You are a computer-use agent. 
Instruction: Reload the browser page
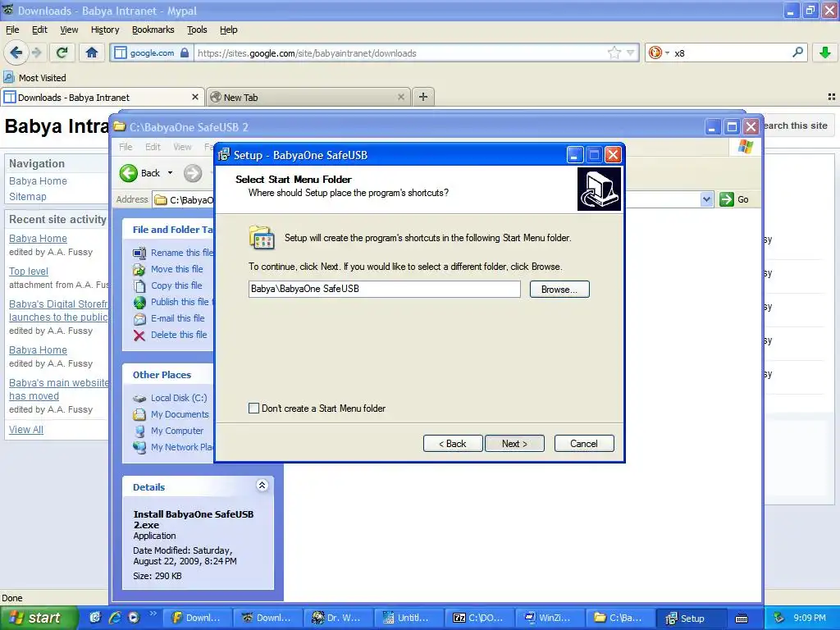pyautogui.click(x=62, y=52)
